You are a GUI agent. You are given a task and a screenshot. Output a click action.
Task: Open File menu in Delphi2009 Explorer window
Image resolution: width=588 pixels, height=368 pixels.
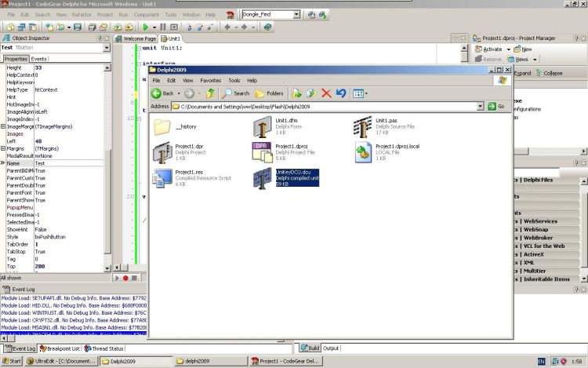[156, 81]
